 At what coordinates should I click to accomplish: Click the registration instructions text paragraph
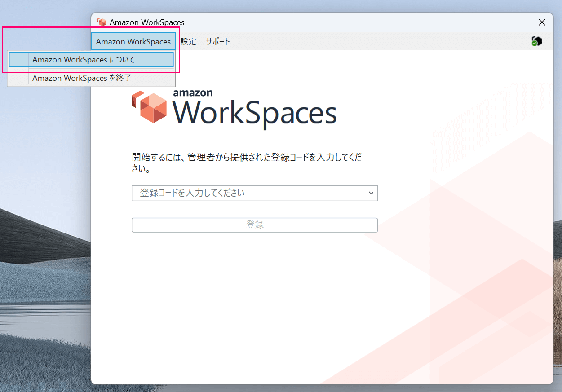[x=247, y=162]
